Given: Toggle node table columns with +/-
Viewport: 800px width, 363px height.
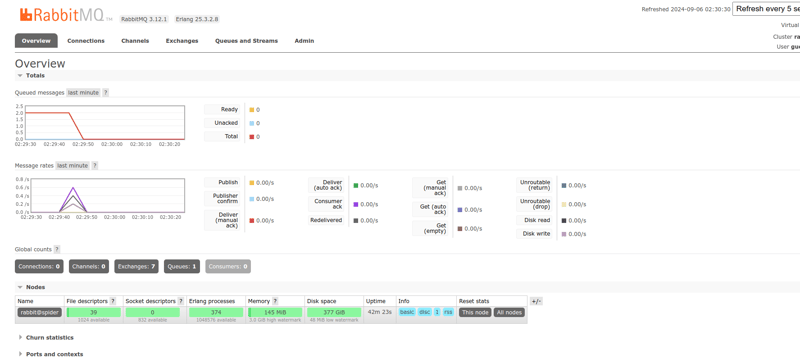Looking at the screenshot, I should (x=536, y=301).
